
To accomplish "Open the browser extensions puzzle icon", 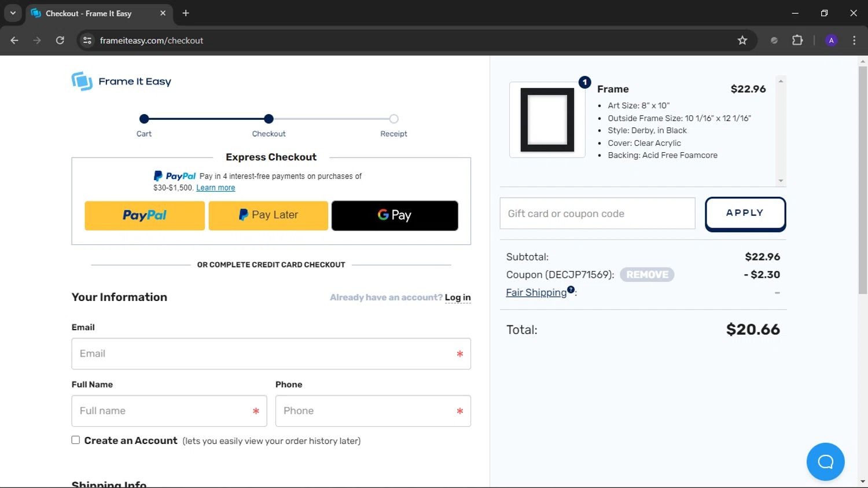I will [797, 41].
